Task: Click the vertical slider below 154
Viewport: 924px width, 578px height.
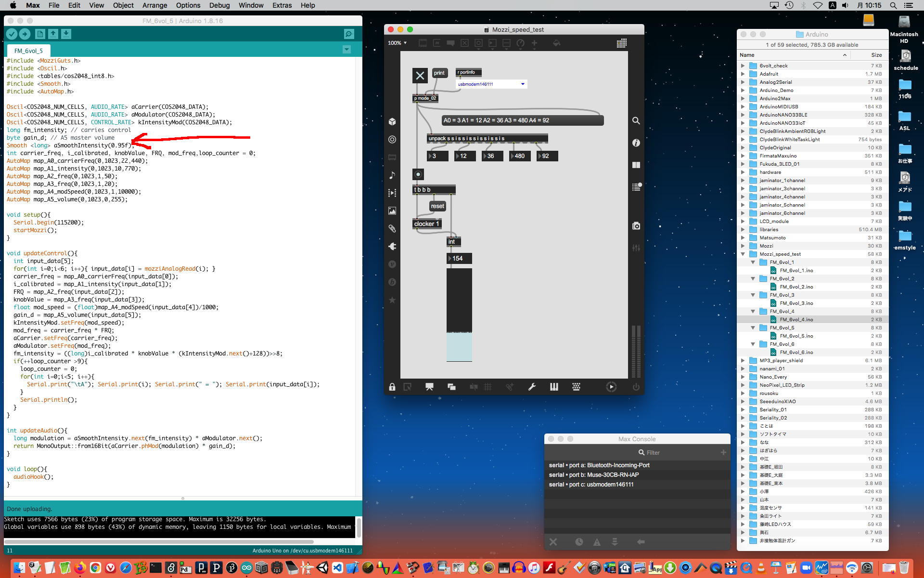Action: 459,315
